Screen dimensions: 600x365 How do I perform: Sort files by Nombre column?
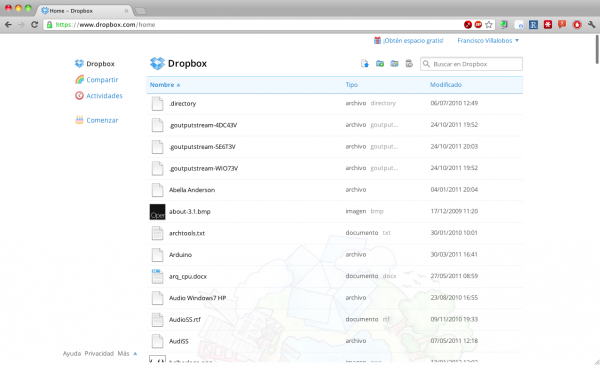click(165, 85)
